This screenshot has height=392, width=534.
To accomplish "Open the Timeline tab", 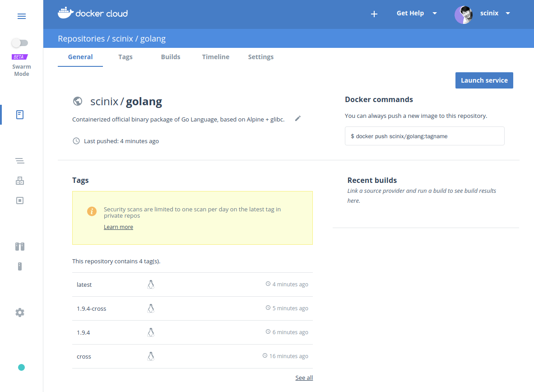I will tap(216, 57).
